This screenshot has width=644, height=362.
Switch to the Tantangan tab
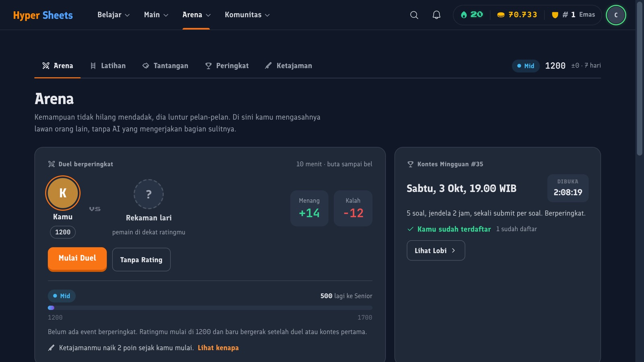(x=165, y=66)
